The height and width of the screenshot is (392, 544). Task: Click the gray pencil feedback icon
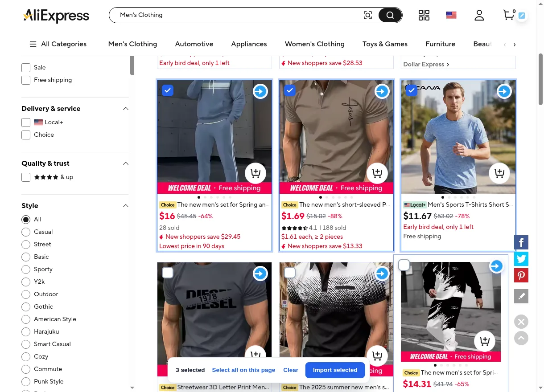pyautogui.click(x=521, y=296)
